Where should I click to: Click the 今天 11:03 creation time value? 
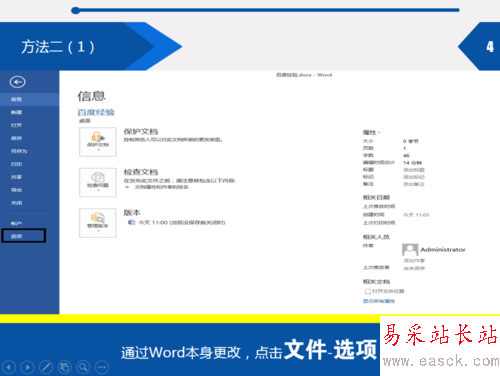pos(416,215)
